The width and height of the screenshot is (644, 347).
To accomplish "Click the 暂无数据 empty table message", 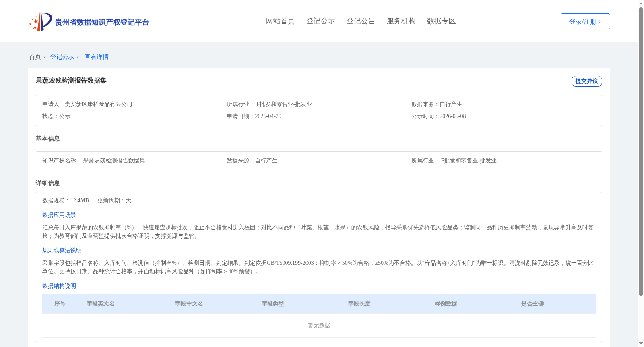I will coord(319,325).
